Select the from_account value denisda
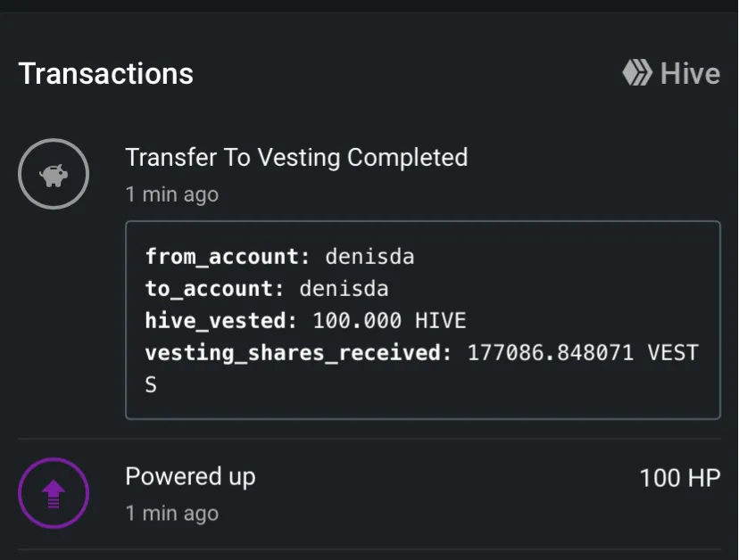Image resolution: width=739 pixels, height=560 pixels. click(x=369, y=257)
